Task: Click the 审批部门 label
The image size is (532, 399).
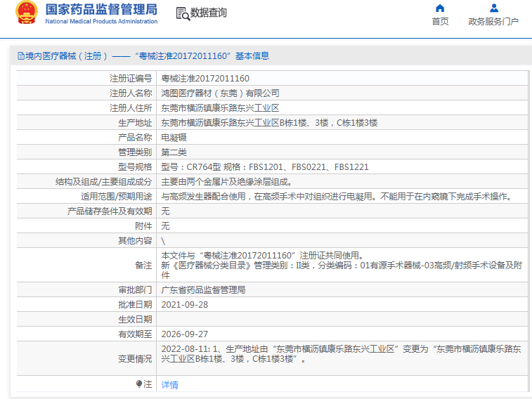Action: [135, 289]
